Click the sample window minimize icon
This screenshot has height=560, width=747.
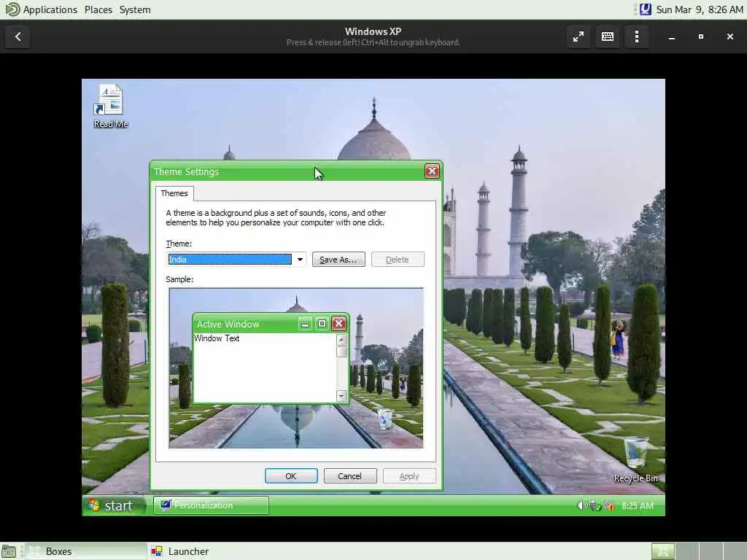(x=305, y=324)
